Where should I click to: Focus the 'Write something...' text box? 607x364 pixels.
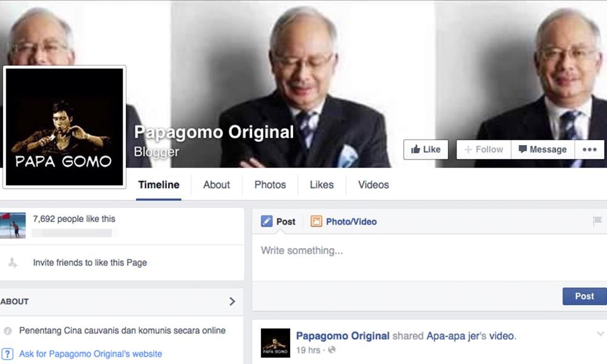pyautogui.click(x=429, y=258)
